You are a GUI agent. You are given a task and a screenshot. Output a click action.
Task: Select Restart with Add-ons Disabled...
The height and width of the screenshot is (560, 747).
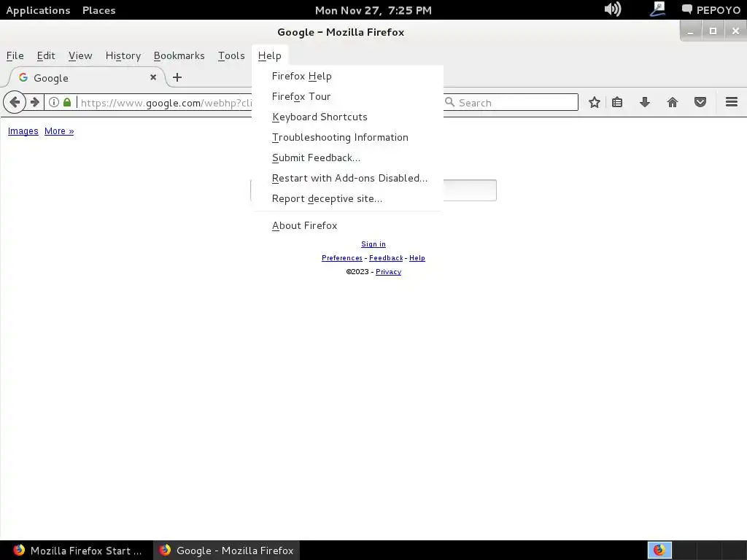348,179
